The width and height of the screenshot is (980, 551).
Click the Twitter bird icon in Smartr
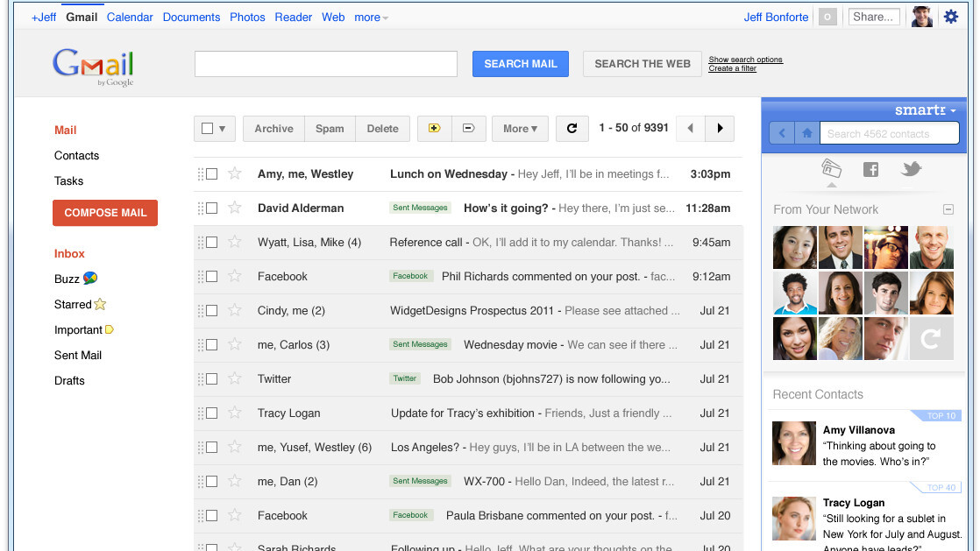pos(912,168)
